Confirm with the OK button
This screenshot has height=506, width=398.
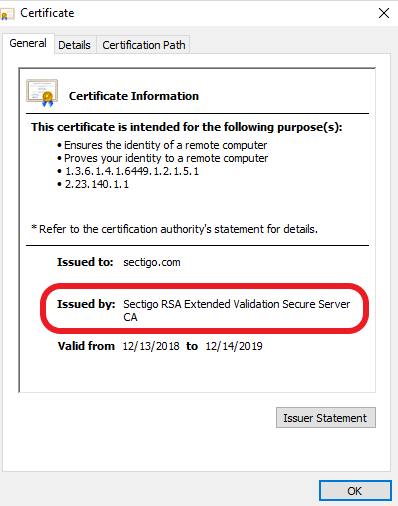coord(355,491)
